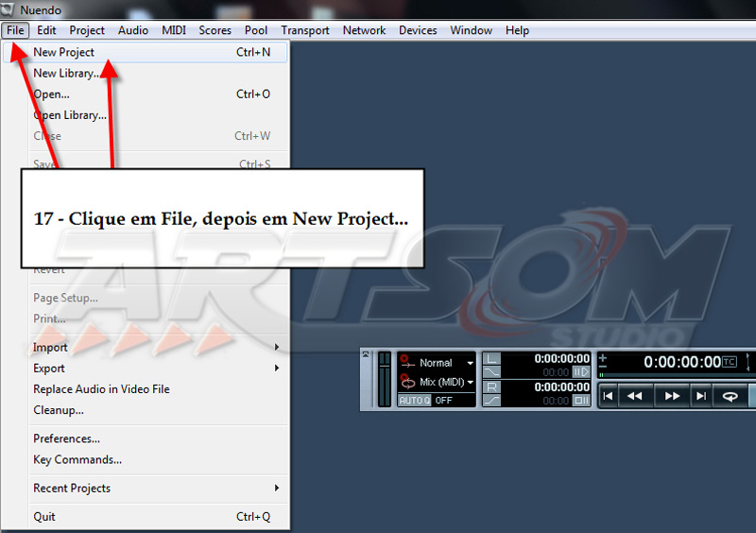Open the Devices menu
Viewport: 756px width, 533px height.
[x=418, y=30]
